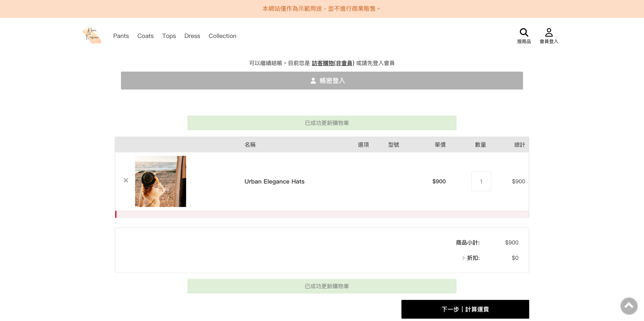Image resolution: width=644 pixels, height=321 pixels.
Task: Click the 會員登入 label text
Action: [549, 42]
